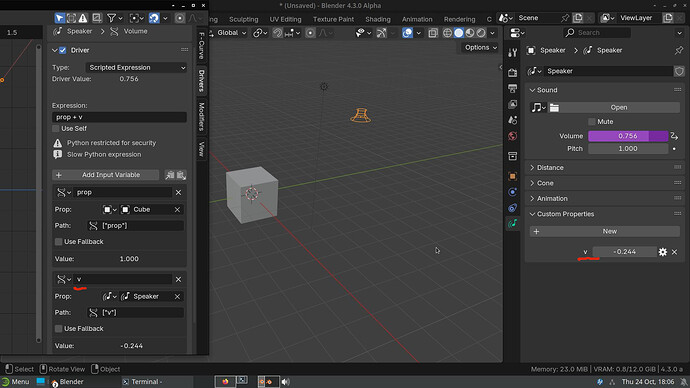Remove the prop driver variable
Screen dimensions: 690x388
(x=178, y=192)
